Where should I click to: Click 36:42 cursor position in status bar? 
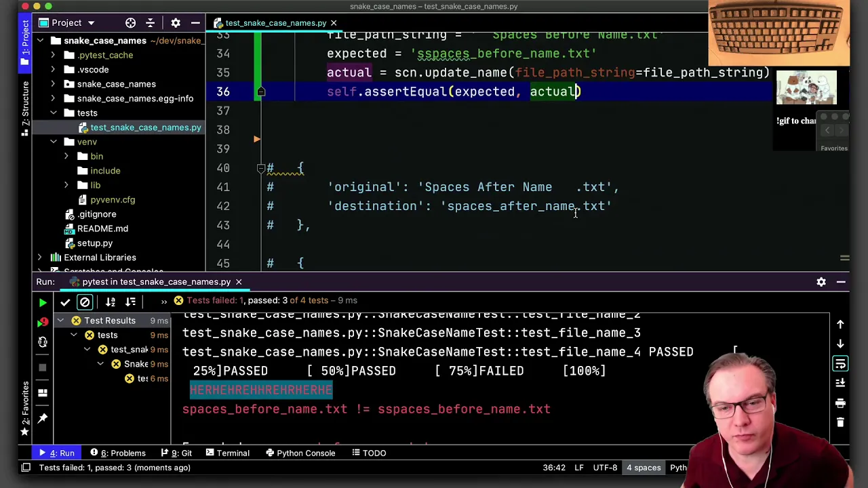pos(553,468)
